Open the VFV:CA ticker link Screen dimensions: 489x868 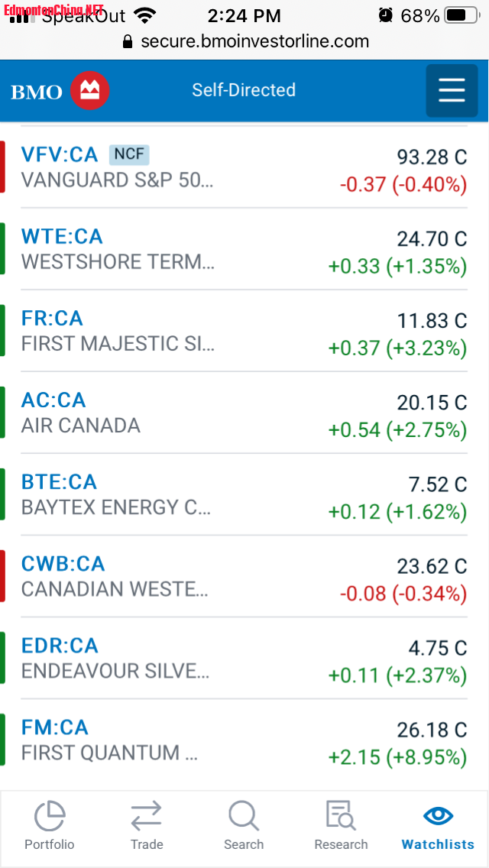[x=60, y=155]
